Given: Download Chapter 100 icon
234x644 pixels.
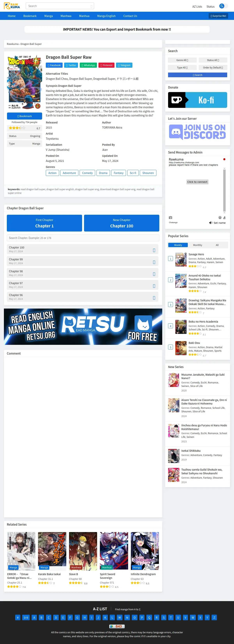Looking at the screenshot, I should tap(154, 250).
